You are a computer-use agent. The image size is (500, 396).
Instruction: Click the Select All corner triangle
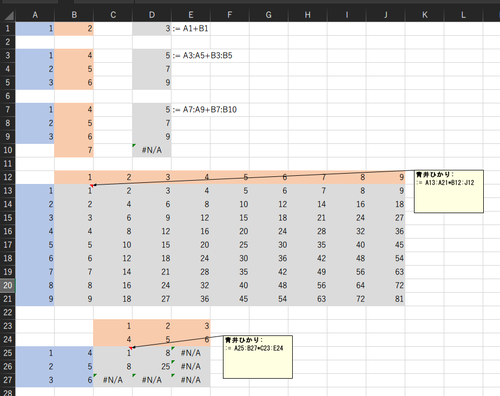pos(8,15)
